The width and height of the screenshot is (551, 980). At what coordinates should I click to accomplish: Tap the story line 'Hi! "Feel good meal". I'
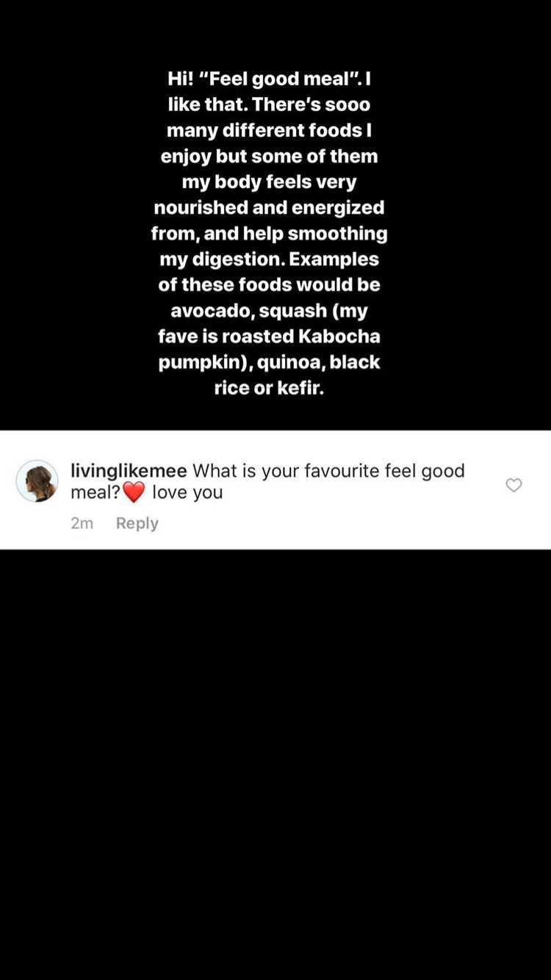click(x=269, y=79)
